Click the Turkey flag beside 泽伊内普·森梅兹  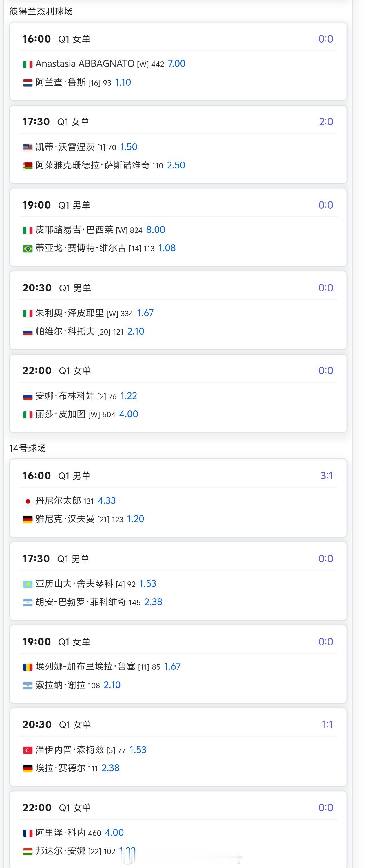(x=28, y=750)
